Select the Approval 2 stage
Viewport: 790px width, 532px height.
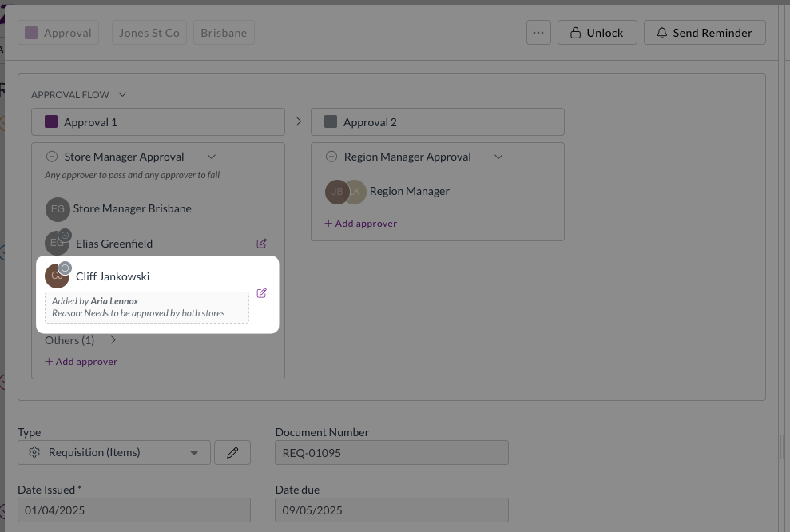coord(437,122)
